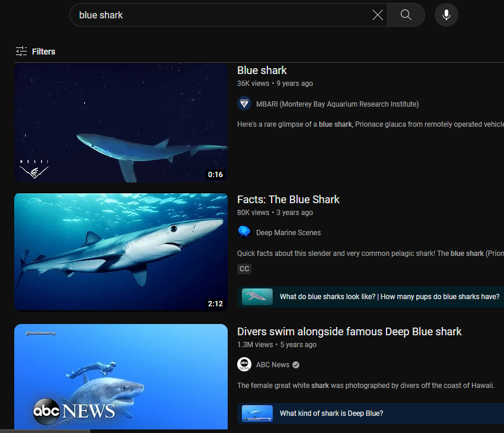
Task: Click the magnifying glass search button
Action: pyautogui.click(x=406, y=15)
